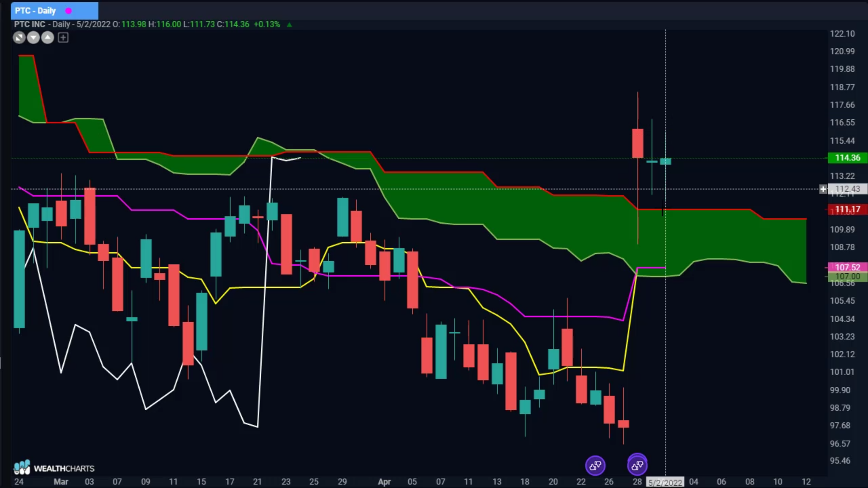Click the green 107.00 price label
Viewport: 868px width, 488px height.
tap(847, 277)
